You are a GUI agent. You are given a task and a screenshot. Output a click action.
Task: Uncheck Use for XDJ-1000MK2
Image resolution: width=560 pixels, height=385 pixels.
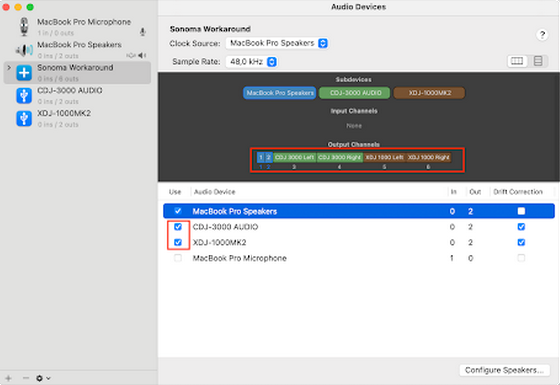178,242
